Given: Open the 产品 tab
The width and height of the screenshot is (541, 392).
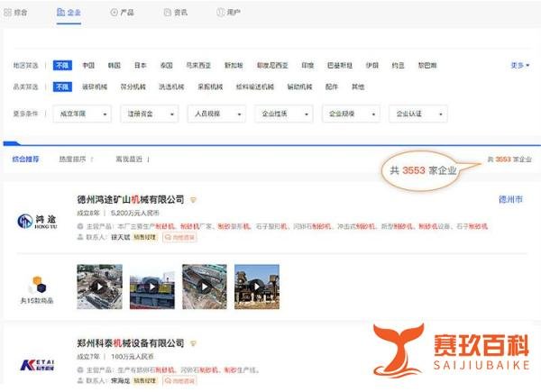Looking at the screenshot, I should point(122,13).
